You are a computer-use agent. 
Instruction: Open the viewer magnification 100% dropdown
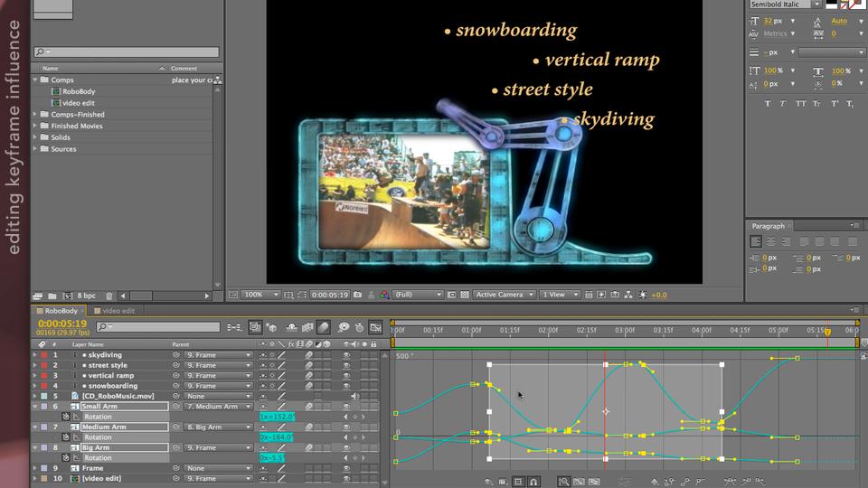[260, 295]
